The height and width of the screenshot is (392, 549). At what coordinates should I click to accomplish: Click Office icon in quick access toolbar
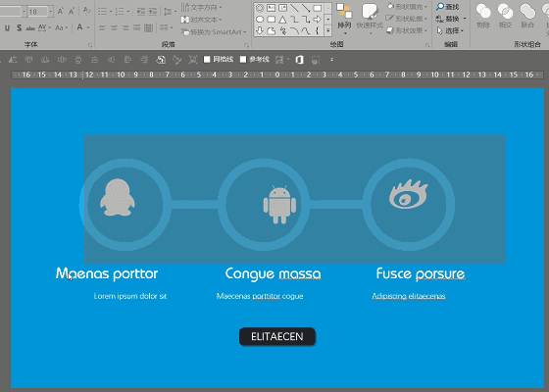(299, 60)
